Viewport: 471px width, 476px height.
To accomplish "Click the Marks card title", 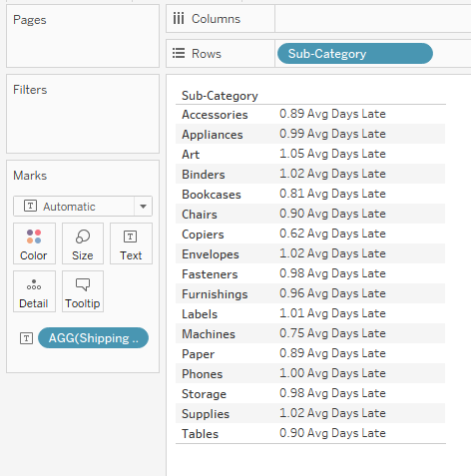I will (30, 176).
